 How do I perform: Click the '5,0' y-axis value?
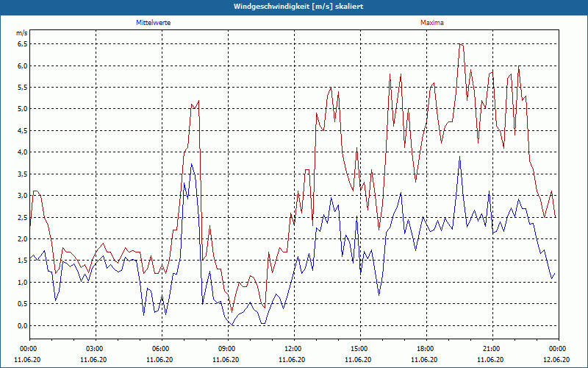pos(22,109)
